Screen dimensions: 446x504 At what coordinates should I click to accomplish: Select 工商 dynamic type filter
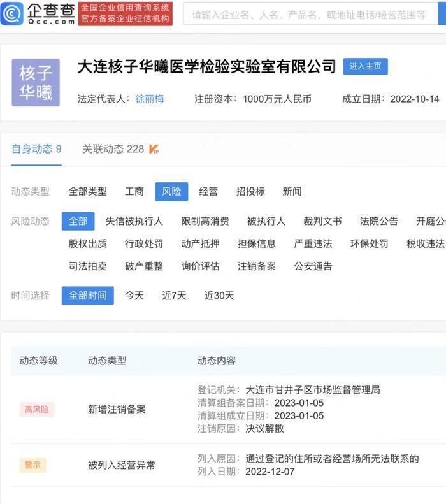(134, 192)
